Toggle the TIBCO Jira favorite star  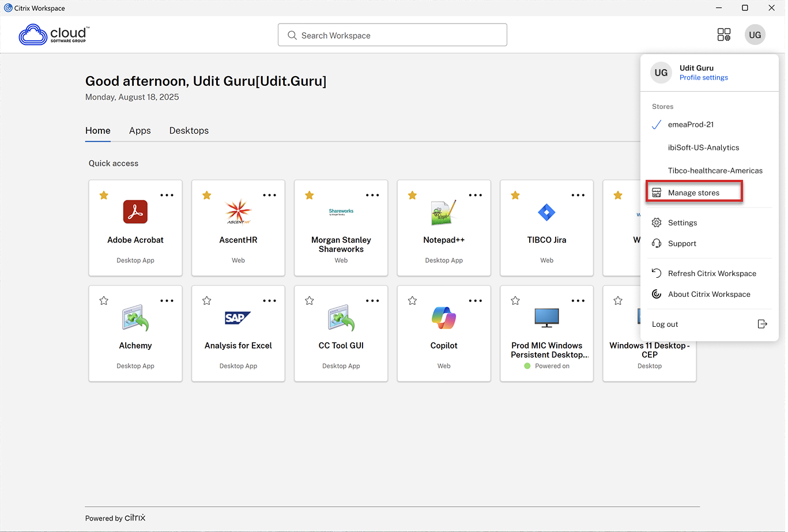(x=515, y=195)
